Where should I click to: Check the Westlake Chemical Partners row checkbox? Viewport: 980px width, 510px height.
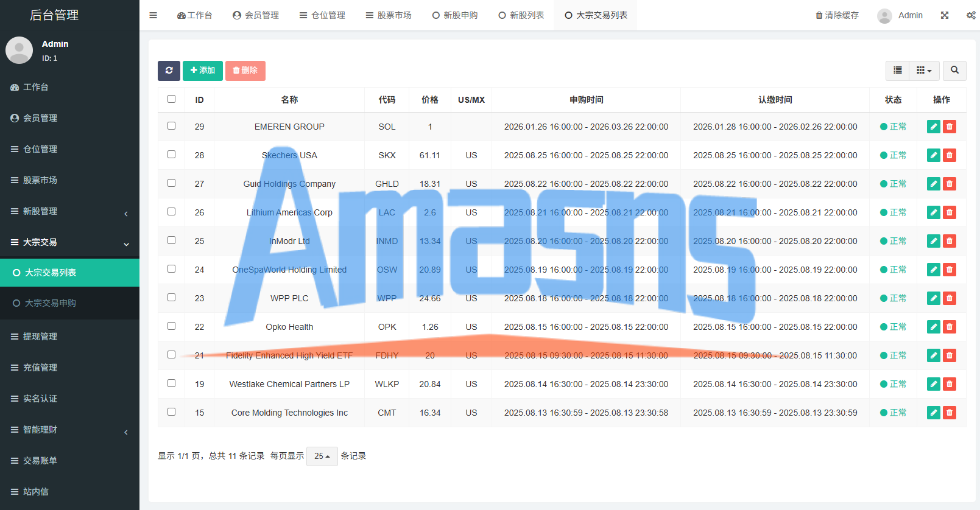pos(172,383)
